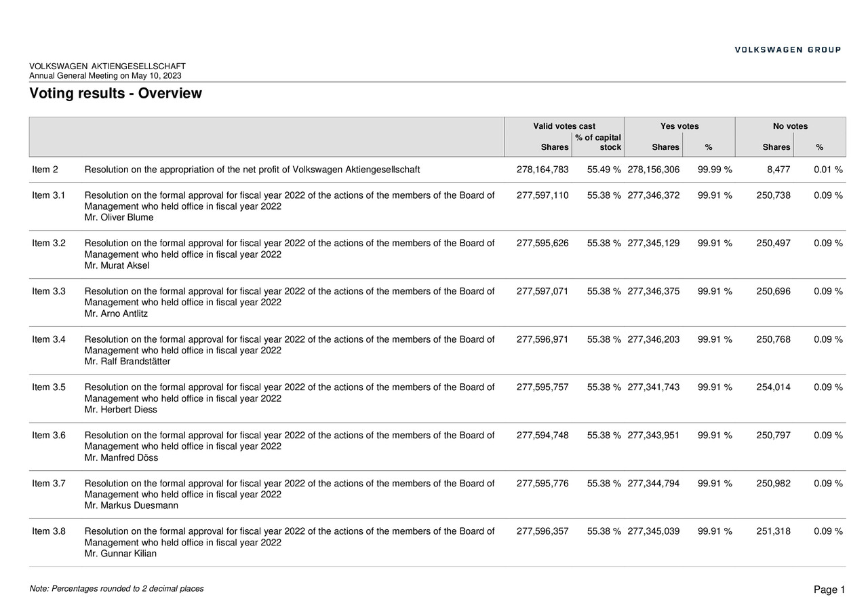Select the 'Item 3.3' row label
868x614 pixels.
point(49,292)
